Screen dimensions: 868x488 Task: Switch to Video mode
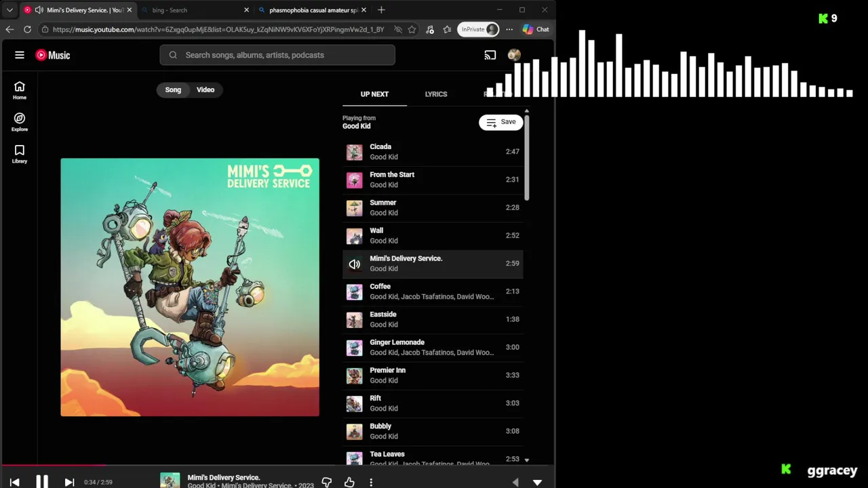pos(205,89)
